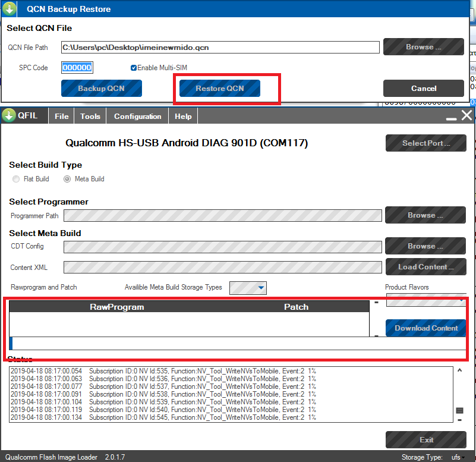Click the Backup QCN button
Screen dimensions: 476x462
[102, 89]
